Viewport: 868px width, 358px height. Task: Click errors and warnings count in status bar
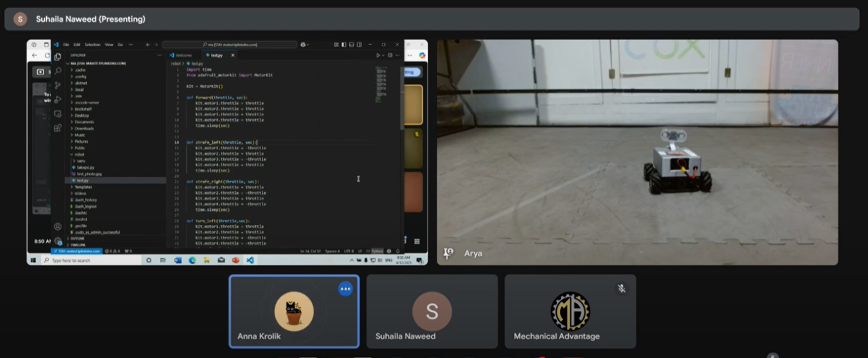(111, 251)
